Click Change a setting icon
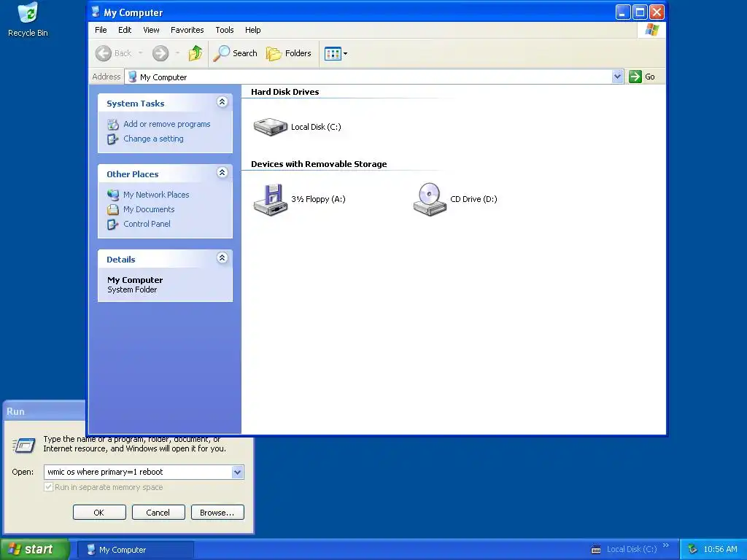Viewport: 747px width, 560px height. [x=113, y=139]
